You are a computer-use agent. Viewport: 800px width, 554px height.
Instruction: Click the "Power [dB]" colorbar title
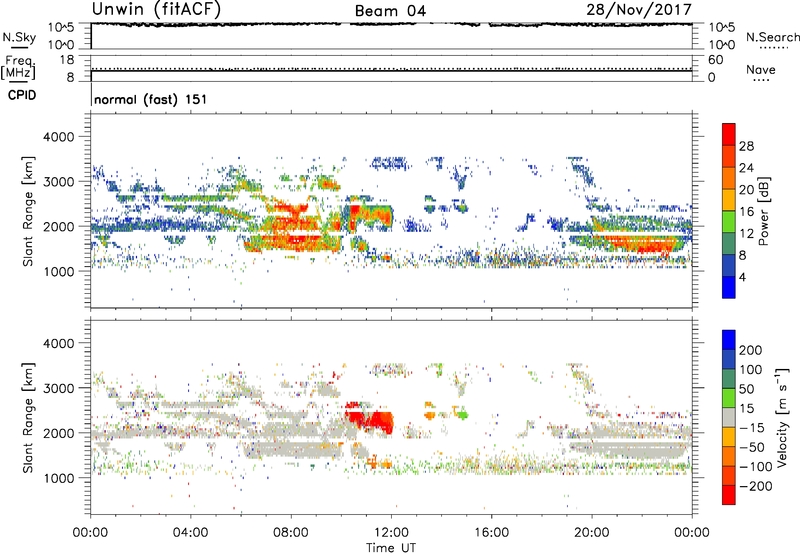point(763,211)
